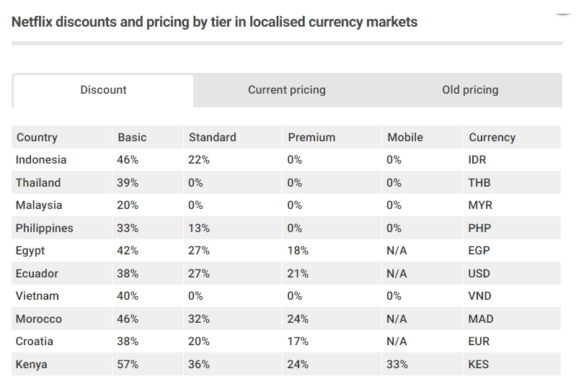
Task: Select the Discount tab
Action: 103,90
